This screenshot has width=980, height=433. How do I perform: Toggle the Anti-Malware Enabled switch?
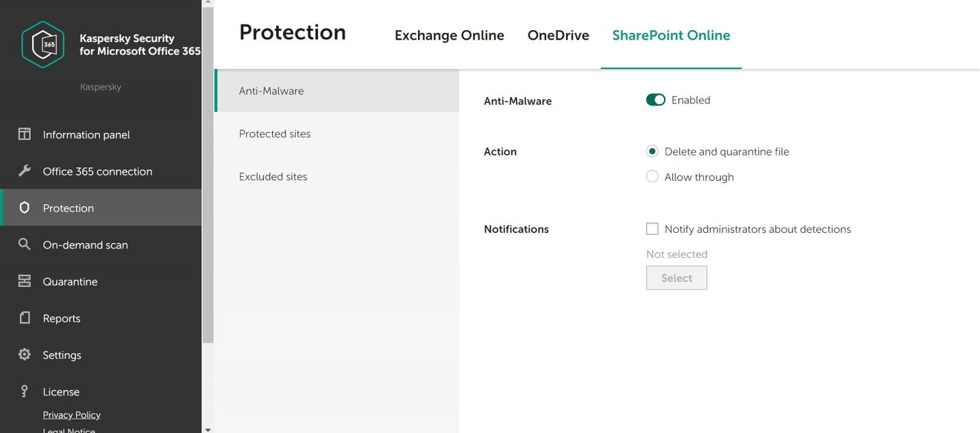point(656,100)
